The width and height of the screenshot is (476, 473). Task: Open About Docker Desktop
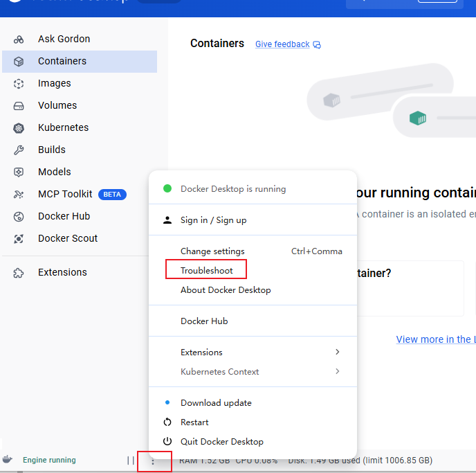pyautogui.click(x=253, y=290)
